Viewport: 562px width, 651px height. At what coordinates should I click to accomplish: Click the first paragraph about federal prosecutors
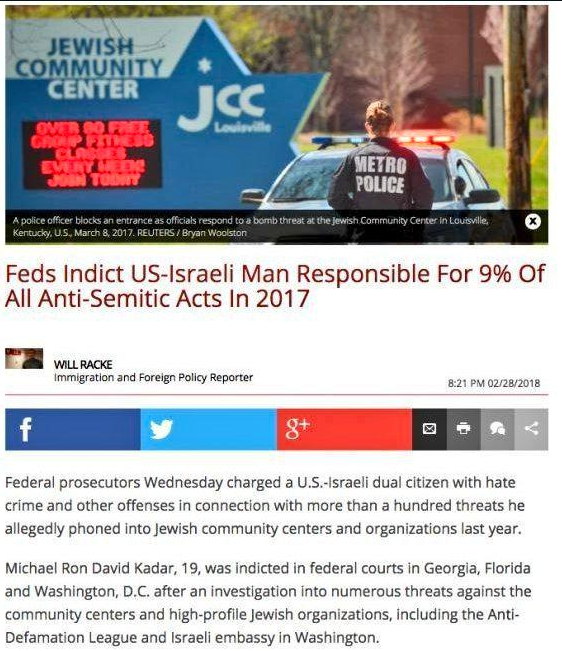pyautogui.click(x=265, y=505)
